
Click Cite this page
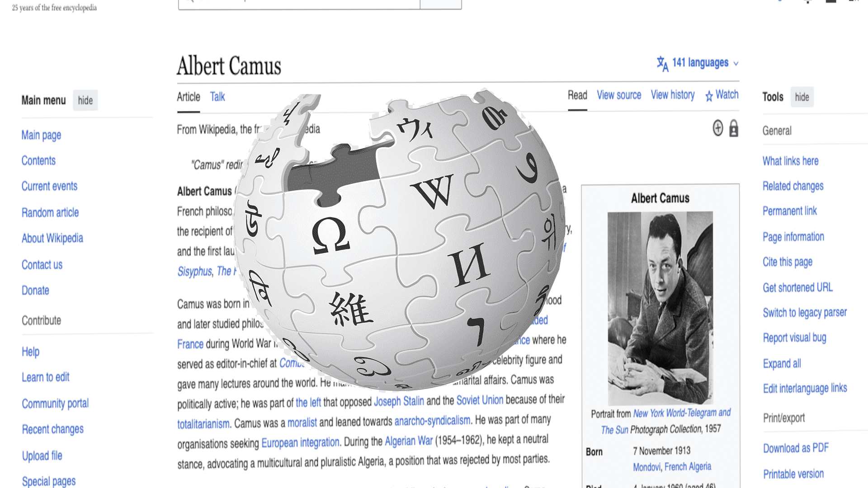tap(788, 262)
